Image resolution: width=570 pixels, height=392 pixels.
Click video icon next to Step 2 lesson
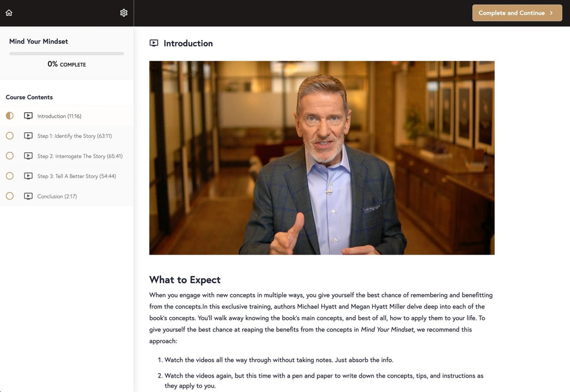pyautogui.click(x=28, y=156)
